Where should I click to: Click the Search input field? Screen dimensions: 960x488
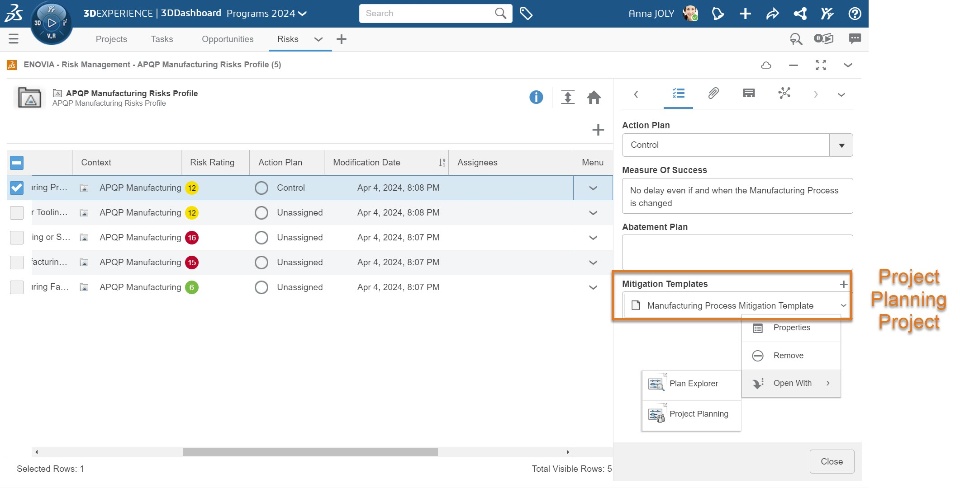coord(427,14)
